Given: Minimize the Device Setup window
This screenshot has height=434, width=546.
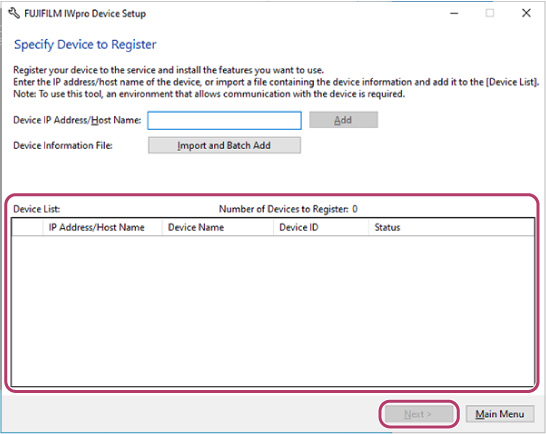Looking at the screenshot, I should click(x=454, y=14).
